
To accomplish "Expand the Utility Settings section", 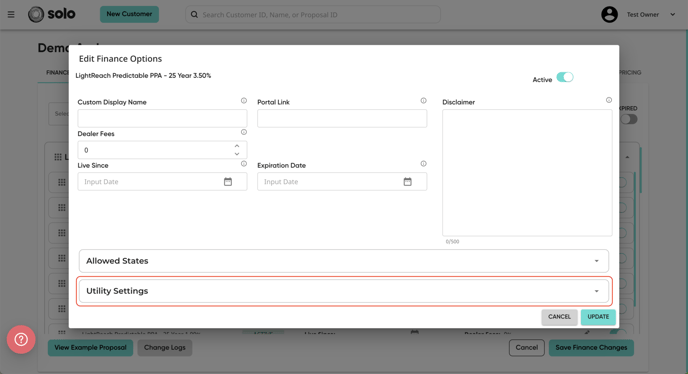I will [x=344, y=291].
